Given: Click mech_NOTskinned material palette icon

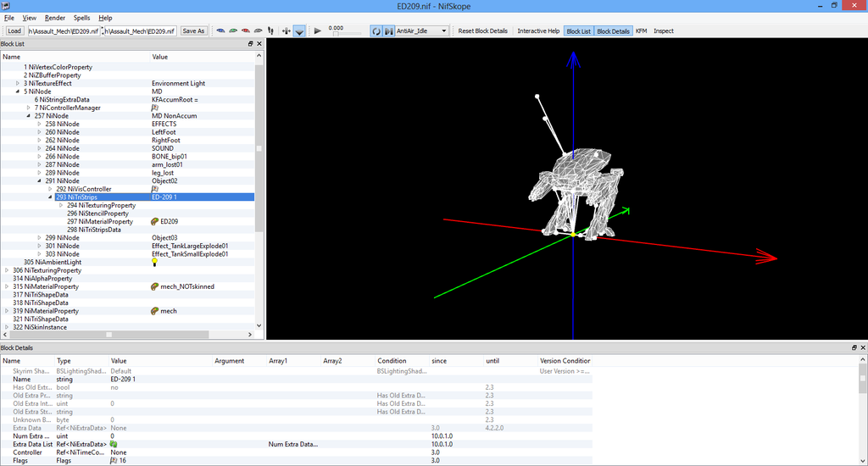Looking at the screenshot, I should pyautogui.click(x=155, y=286).
